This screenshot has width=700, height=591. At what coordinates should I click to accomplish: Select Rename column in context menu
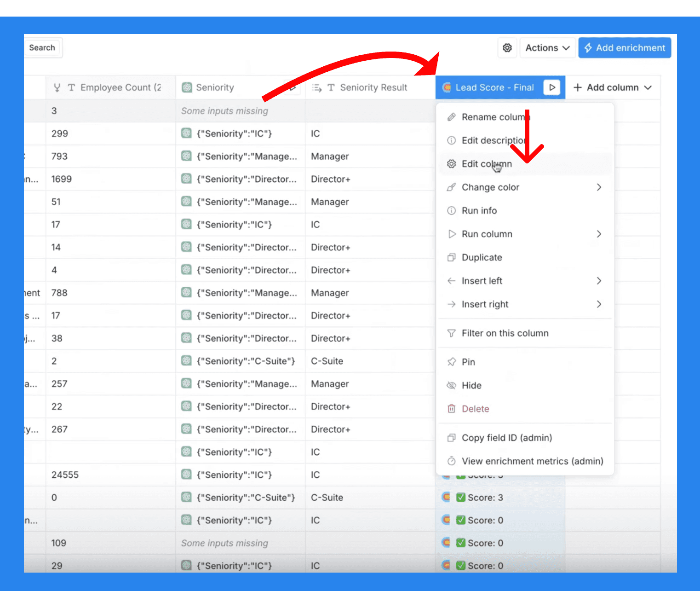[x=525, y=117]
